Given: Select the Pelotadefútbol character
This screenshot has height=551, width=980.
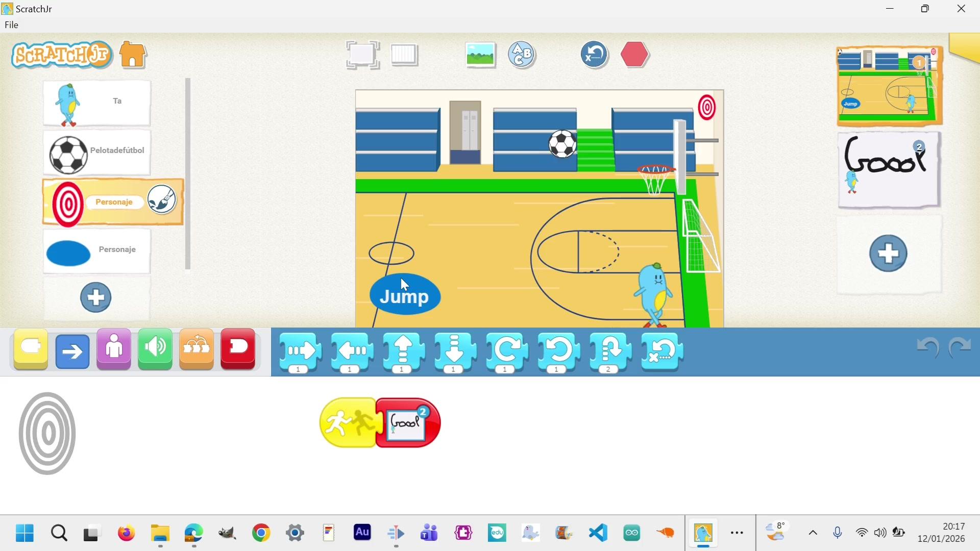Looking at the screenshot, I should coord(97,153).
